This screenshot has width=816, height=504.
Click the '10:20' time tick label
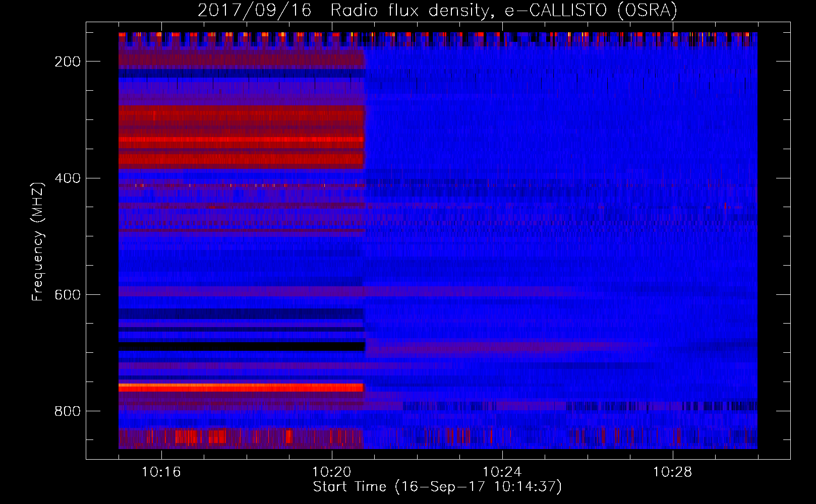[331, 472]
